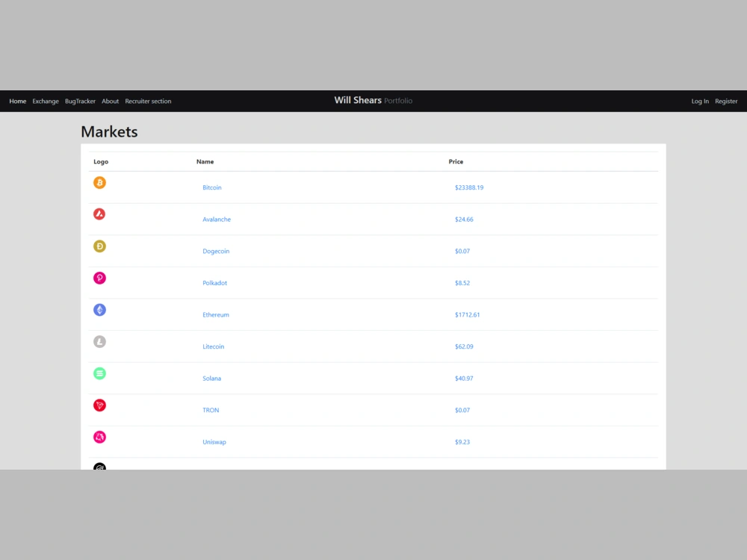Image resolution: width=747 pixels, height=560 pixels.
Task: Click the Name column header
Action: (205, 161)
